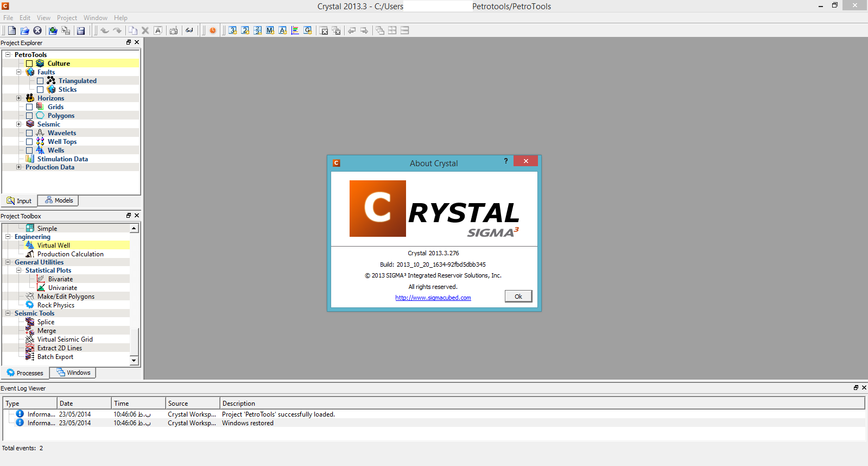The image size is (868, 466).
Task: Open the Project menu
Action: pyautogui.click(x=67, y=18)
